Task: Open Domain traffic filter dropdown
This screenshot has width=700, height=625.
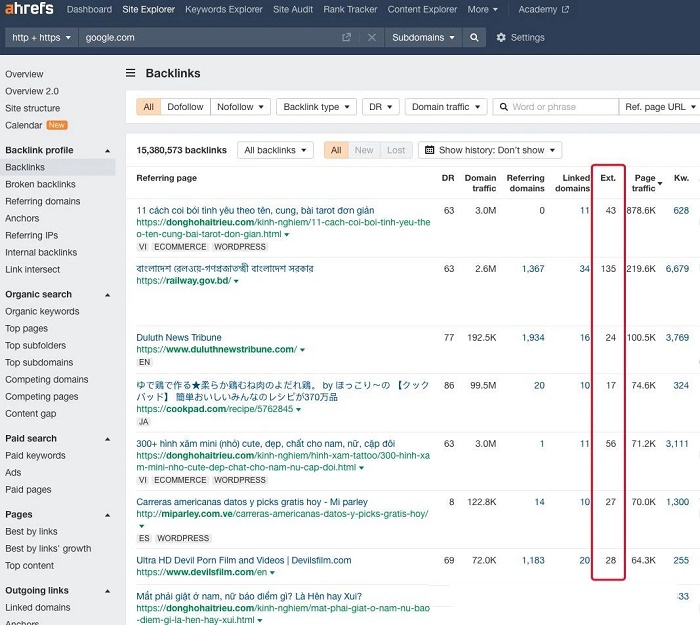Action: tap(446, 107)
